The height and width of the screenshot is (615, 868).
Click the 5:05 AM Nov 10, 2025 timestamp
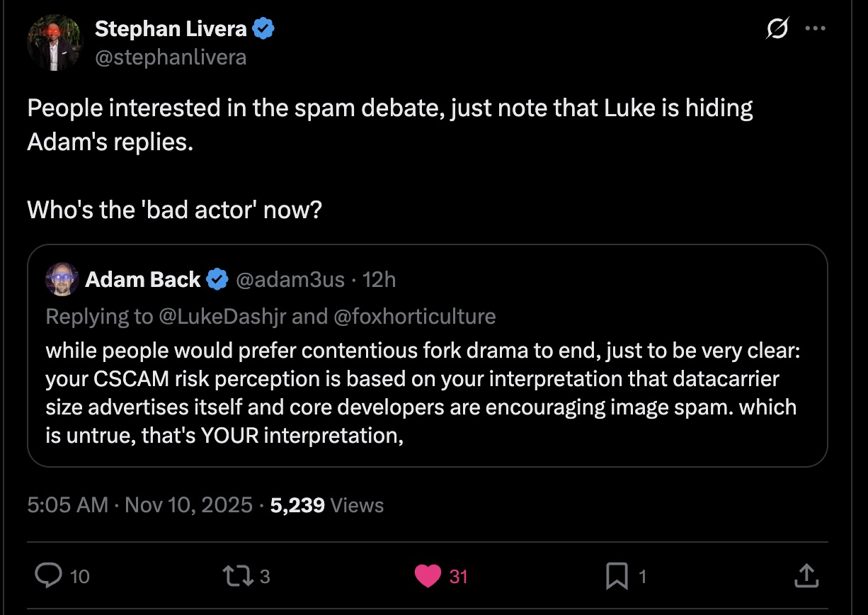[139, 505]
